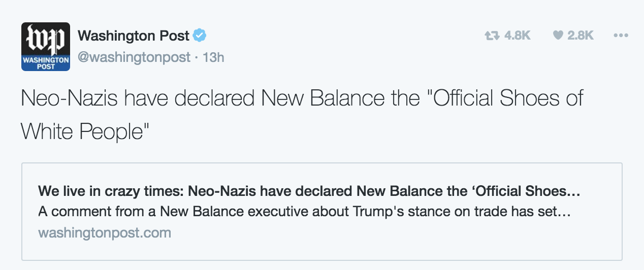Follow the washingtonpost.com domain link
This screenshot has width=644, height=270.
(105, 233)
